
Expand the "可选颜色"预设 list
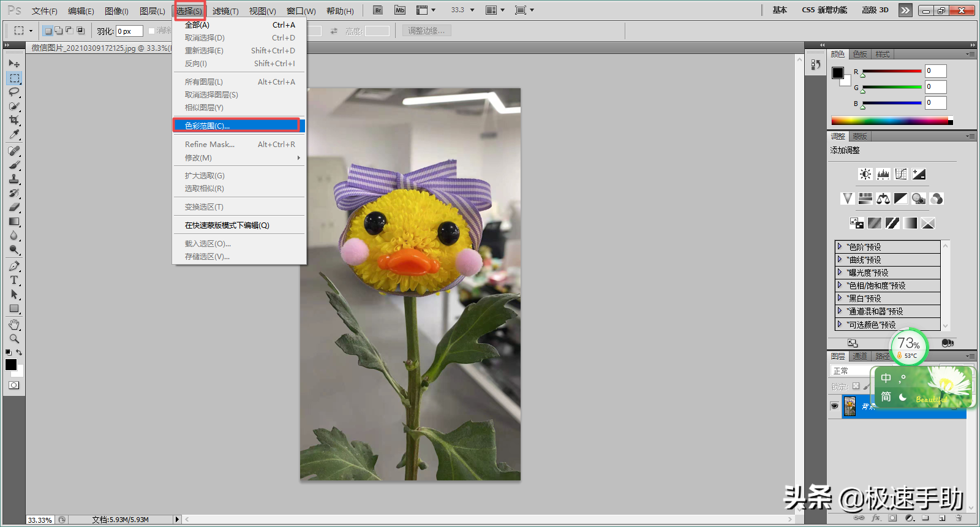[x=840, y=324]
